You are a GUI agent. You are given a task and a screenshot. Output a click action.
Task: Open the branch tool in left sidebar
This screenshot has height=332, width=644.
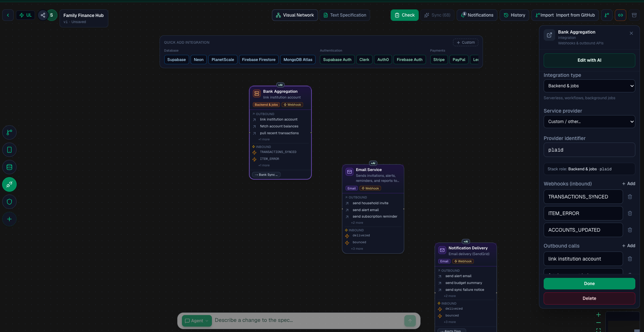9,132
